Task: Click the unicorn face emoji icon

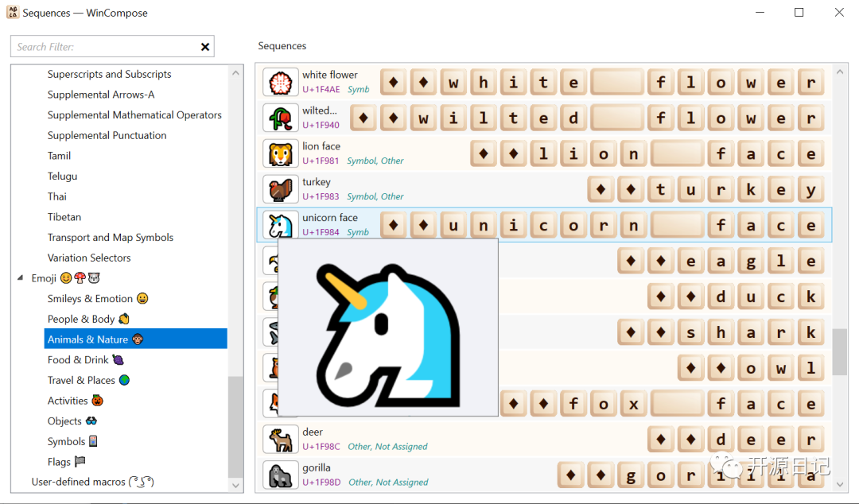Action: click(x=281, y=225)
